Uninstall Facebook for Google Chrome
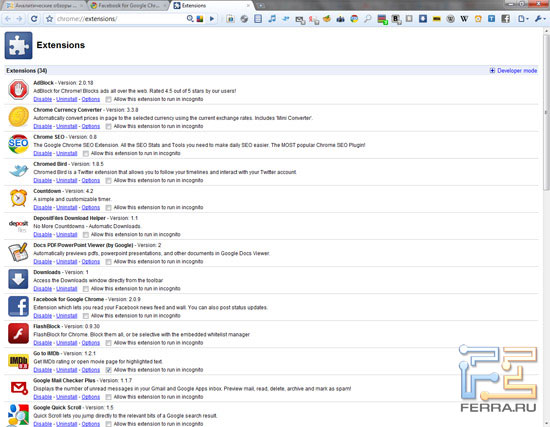This screenshot has width=550, height=427. 67,316
